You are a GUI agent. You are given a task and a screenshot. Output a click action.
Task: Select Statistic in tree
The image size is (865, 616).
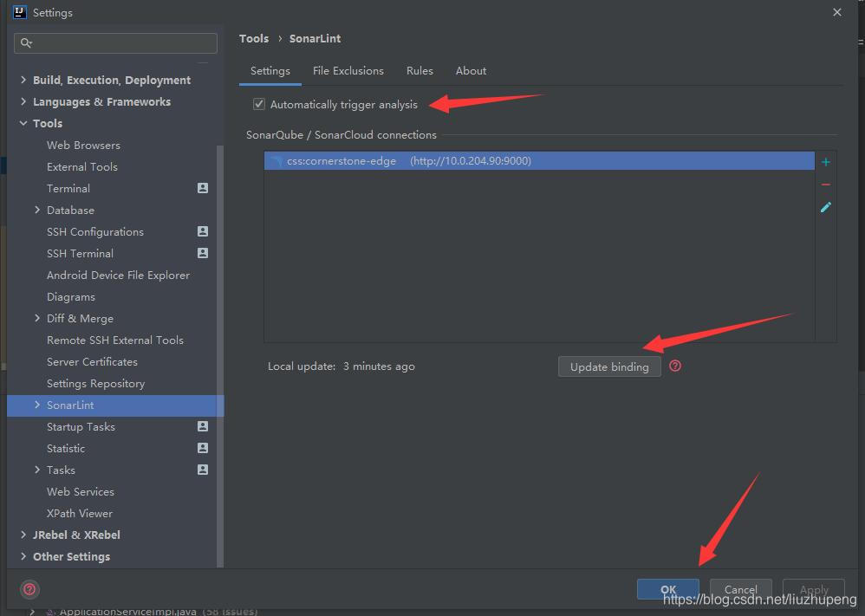pos(66,448)
